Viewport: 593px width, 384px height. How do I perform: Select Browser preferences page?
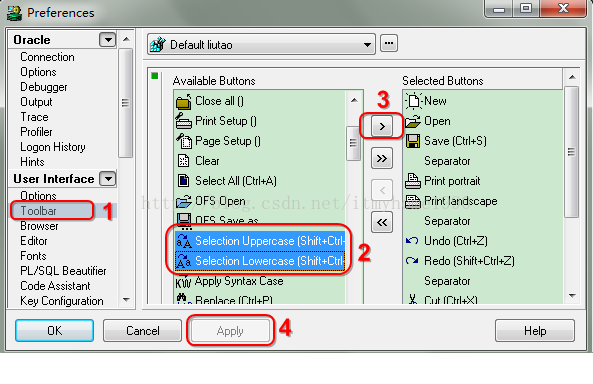click(x=39, y=226)
